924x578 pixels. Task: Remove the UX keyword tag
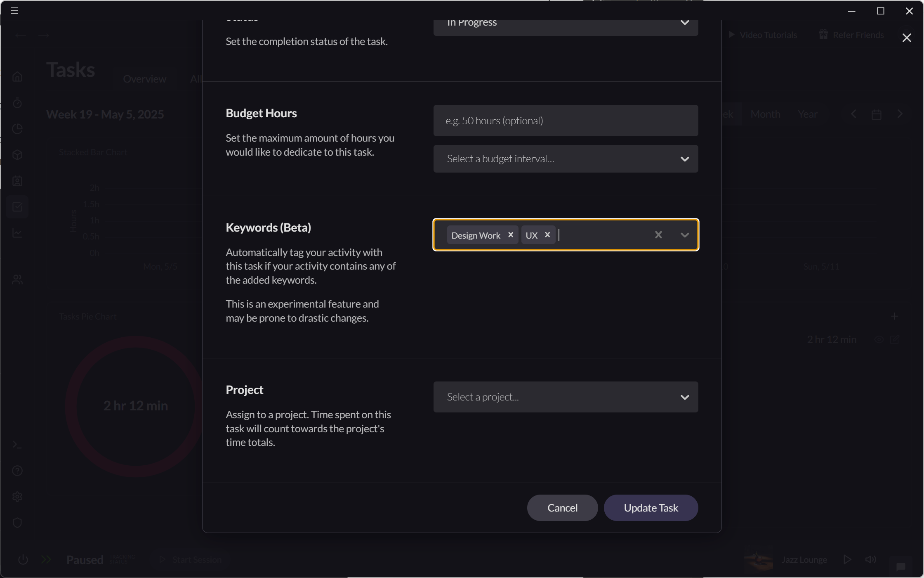click(547, 235)
